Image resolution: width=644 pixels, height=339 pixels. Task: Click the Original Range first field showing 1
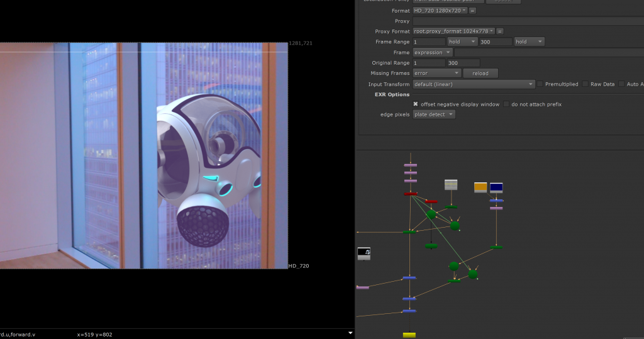pyautogui.click(x=429, y=63)
